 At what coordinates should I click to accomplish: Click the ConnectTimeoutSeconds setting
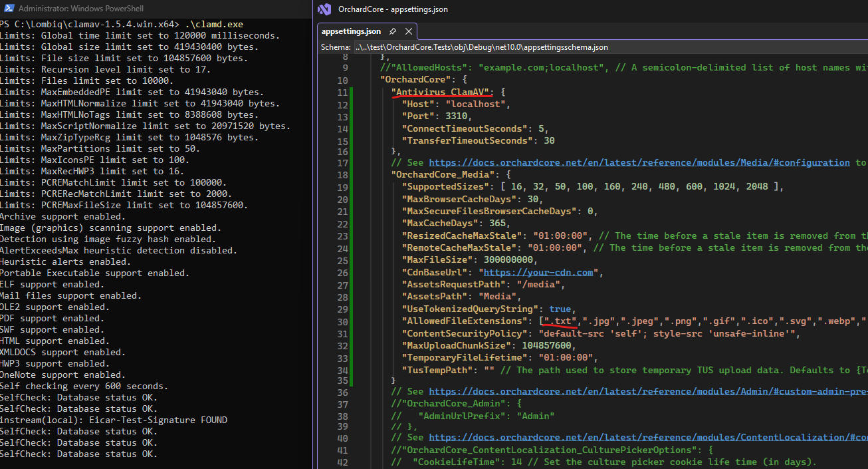click(x=475, y=128)
